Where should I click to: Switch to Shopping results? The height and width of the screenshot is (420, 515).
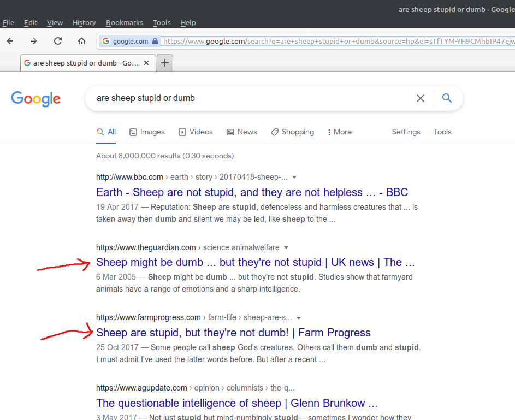293,132
